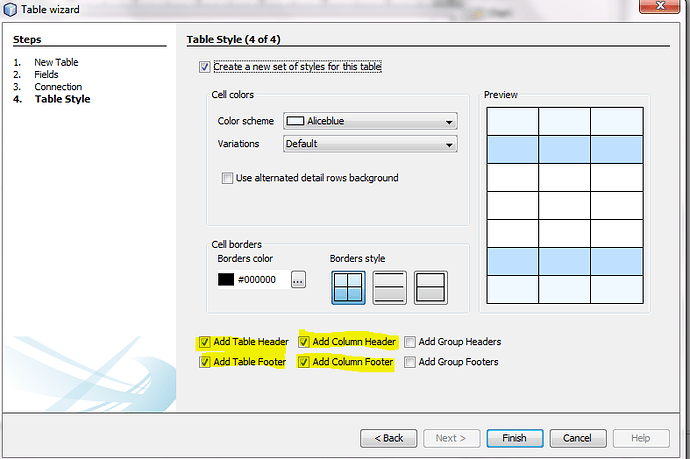Uncheck Add Column Footer

click(304, 362)
